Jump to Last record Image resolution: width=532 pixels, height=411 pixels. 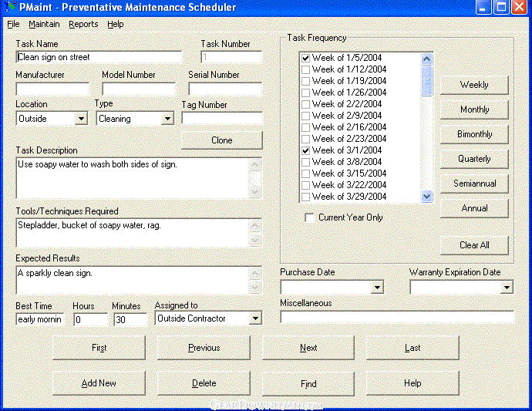click(412, 348)
